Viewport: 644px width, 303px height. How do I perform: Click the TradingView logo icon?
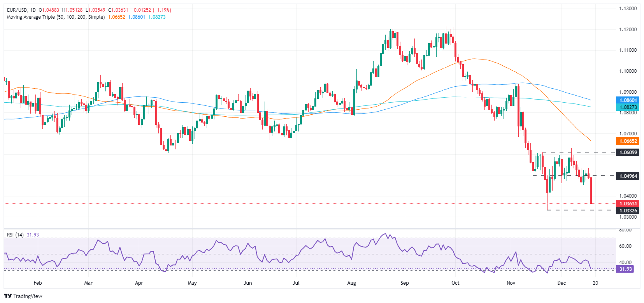pyautogui.click(x=8, y=296)
